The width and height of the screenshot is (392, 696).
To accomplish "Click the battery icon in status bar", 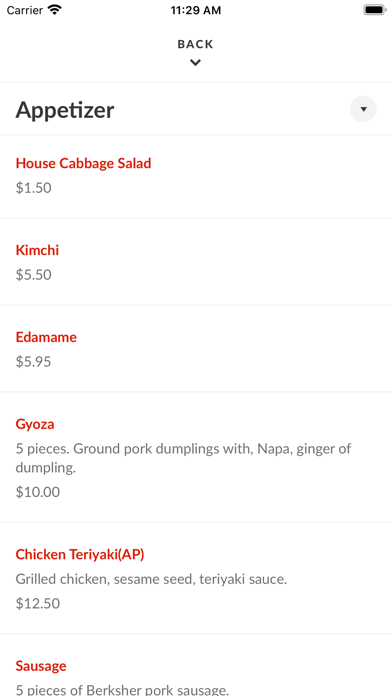I will [x=375, y=10].
